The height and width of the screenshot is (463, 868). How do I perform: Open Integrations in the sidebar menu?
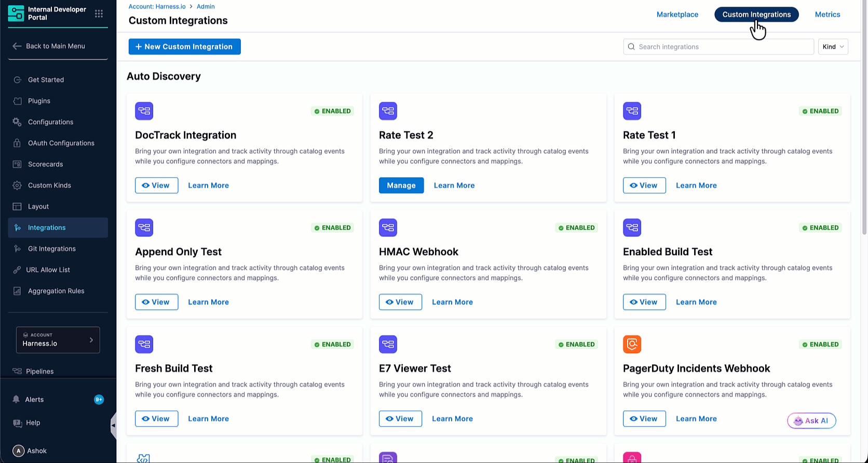point(58,228)
